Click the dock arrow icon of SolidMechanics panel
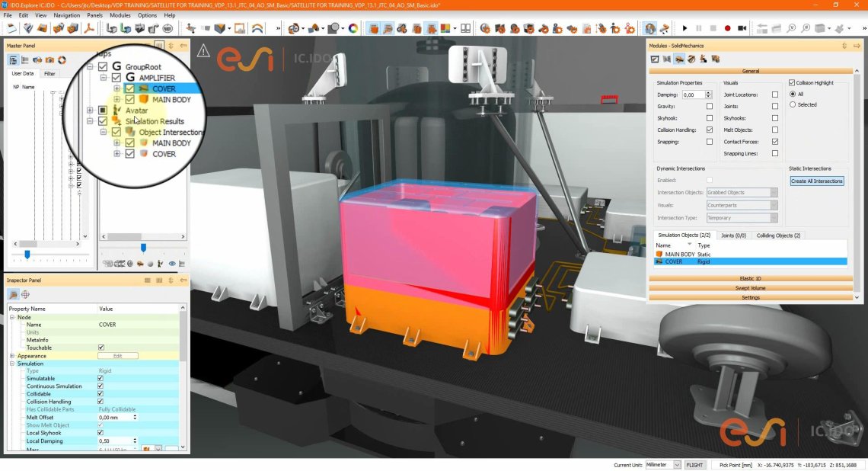 [857, 46]
